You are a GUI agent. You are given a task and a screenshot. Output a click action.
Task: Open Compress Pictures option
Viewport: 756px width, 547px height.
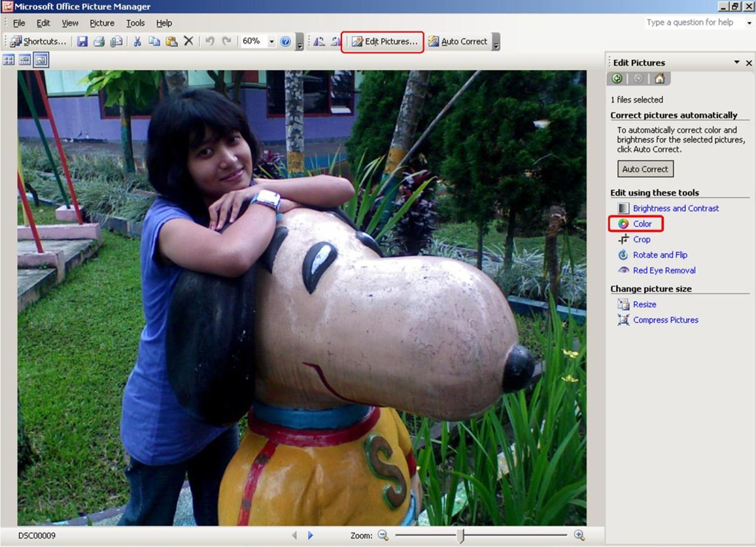(x=665, y=320)
